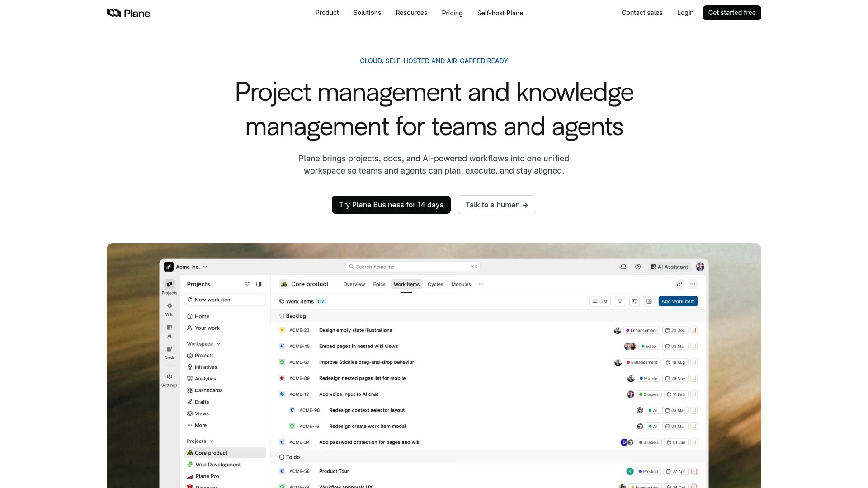Click Try Plane Business for 14 days
Viewport: 868px width, 488px height.
click(x=391, y=205)
